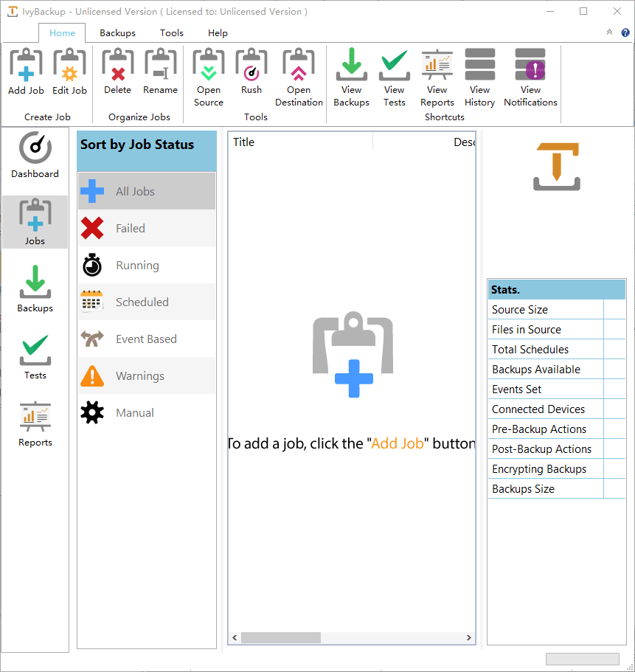Click the horizontal scrollbar thumb
The image size is (635, 672).
pyautogui.click(x=281, y=638)
